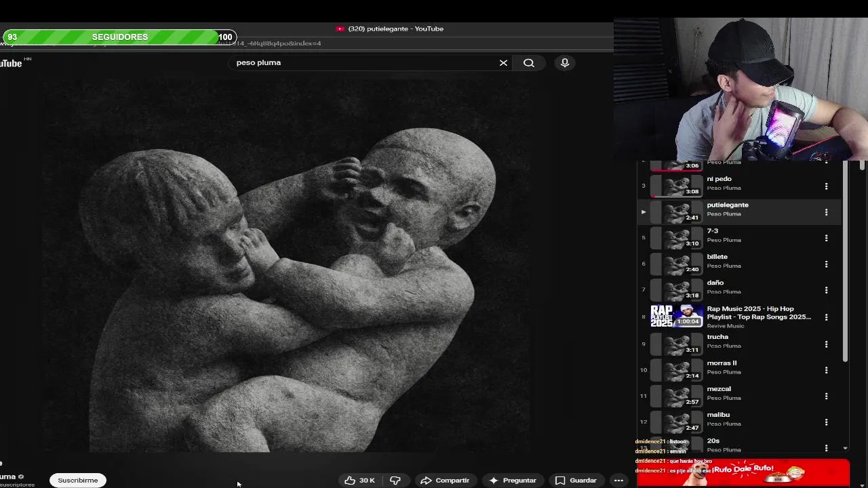Open options menu for 'morras II'
The image size is (868, 488).
[x=826, y=370]
